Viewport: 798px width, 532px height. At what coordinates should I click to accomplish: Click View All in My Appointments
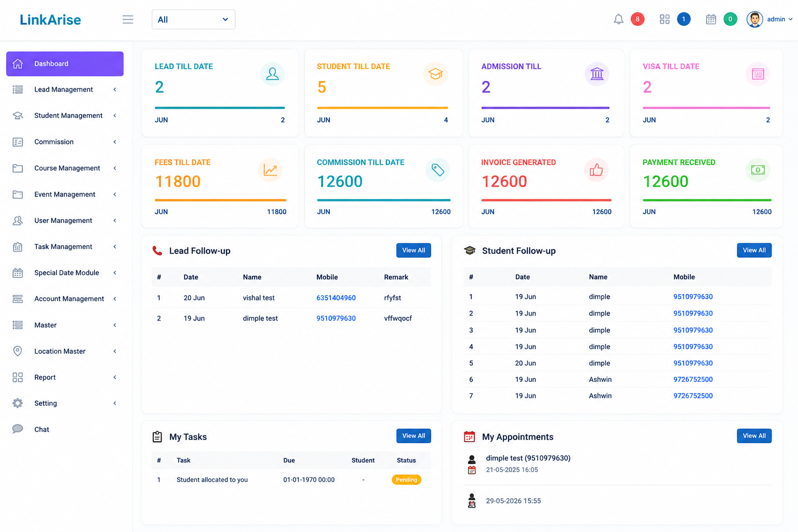[x=754, y=436]
